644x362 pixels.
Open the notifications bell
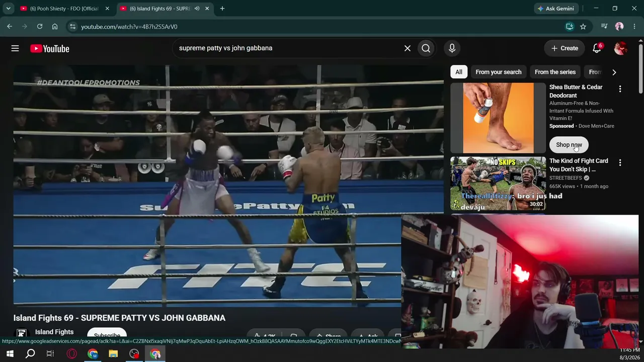pyautogui.click(x=597, y=48)
